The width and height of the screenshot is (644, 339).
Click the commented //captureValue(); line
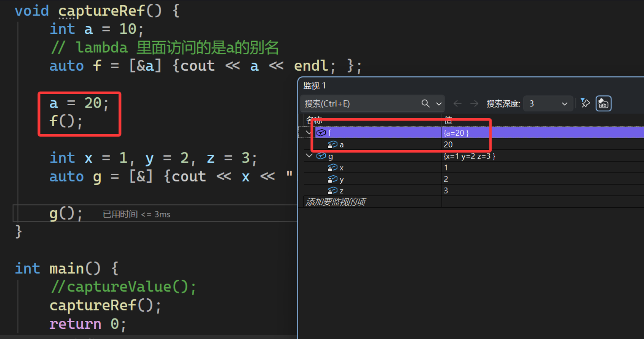(123, 287)
